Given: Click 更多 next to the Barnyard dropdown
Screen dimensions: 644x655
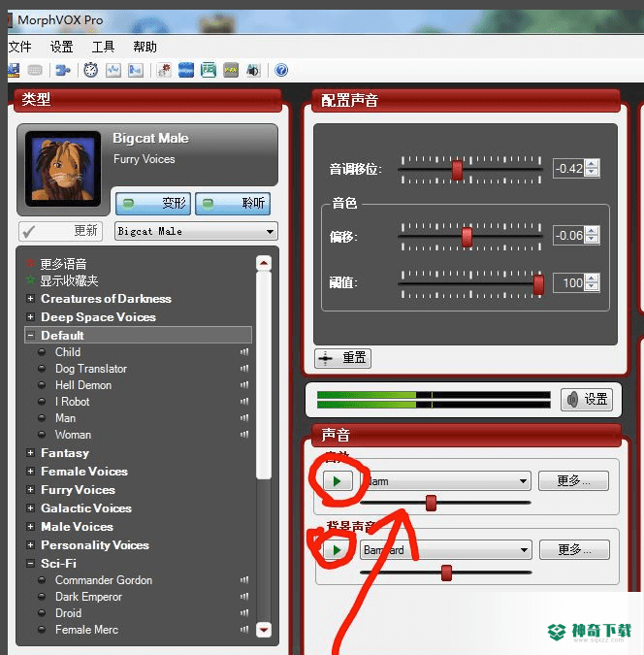Looking at the screenshot, I should point(574,549).
